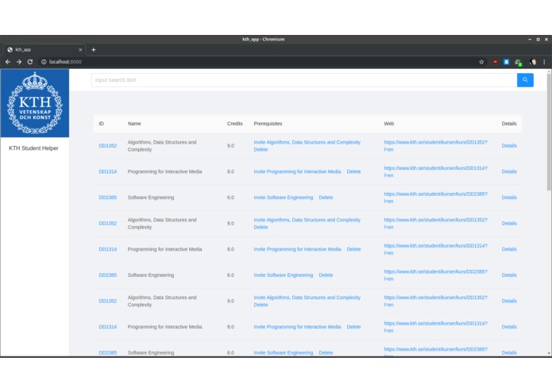The height and width of the screenshot is (392, 552).
Task: Open Details for second DD2385 row
Action: [x=509, y=275]
